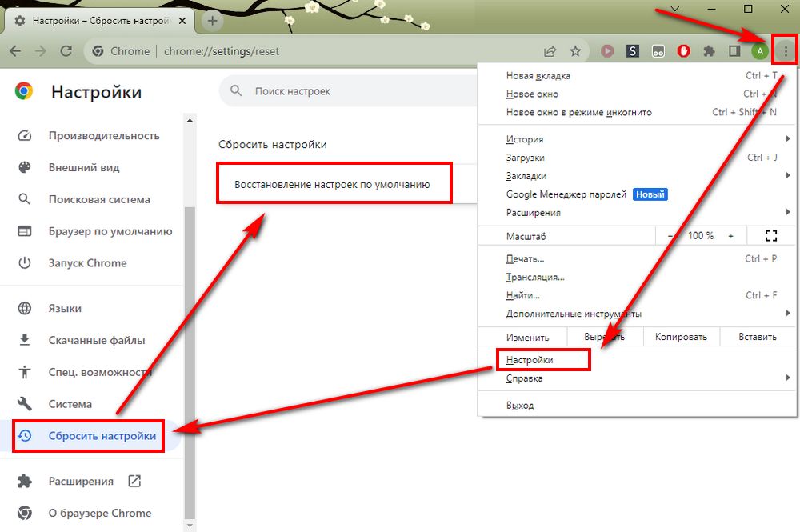The width and height of the screenshot is (800, 532).
Task: Choose Новое окно from the menu
Action: coord(637,94)
